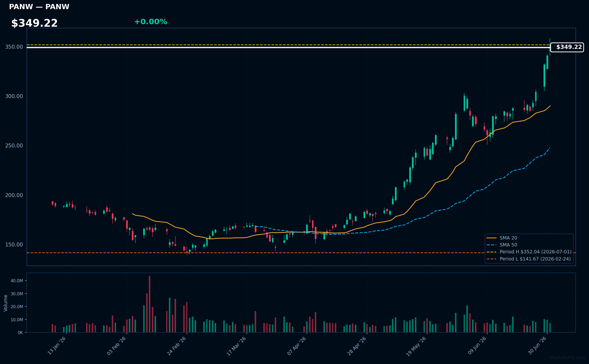This screenshot has width=589, height=364.
Task: Click the 13 Jan '26 date label
Action: click(57, 346)
